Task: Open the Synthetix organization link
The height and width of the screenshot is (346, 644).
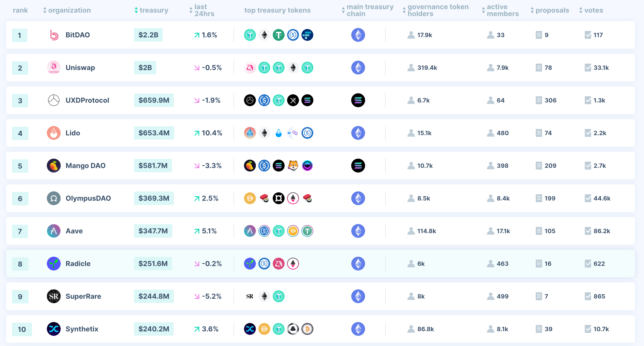Action: click(x=82, y=329)
